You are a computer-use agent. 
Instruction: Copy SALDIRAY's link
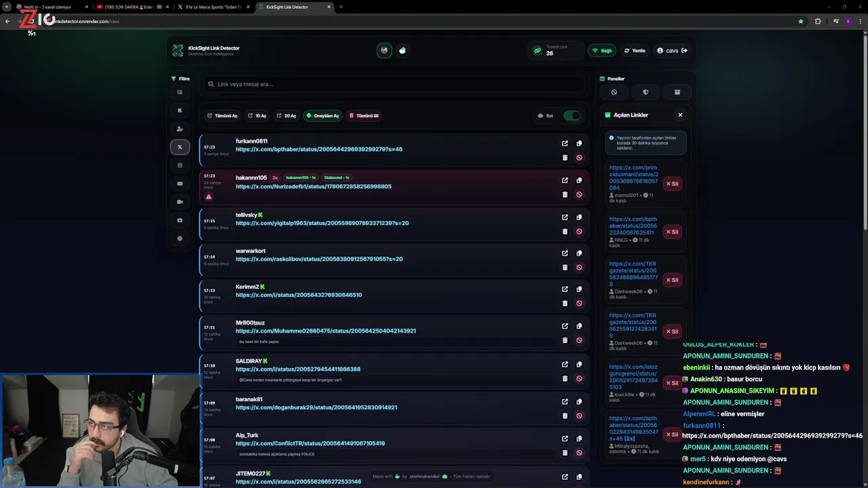[579, 364]
